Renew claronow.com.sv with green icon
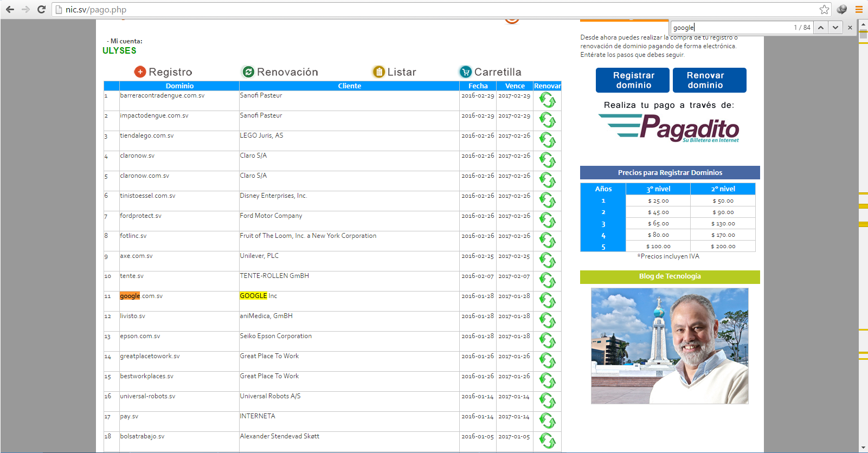The image size is (868, 453). pyautogui.click(x=547, y=180)
